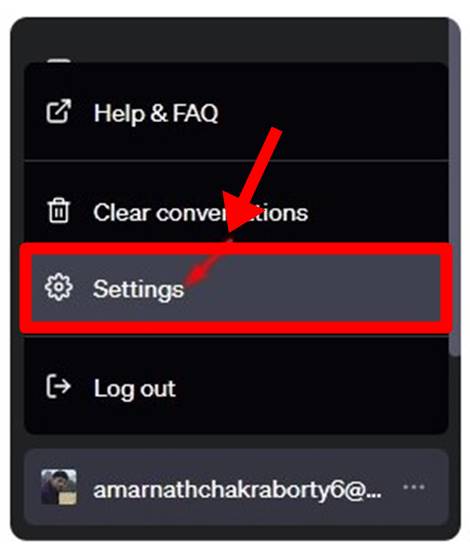Click the account row at the bottom
470x550 pixels.
tap(236, 487)
